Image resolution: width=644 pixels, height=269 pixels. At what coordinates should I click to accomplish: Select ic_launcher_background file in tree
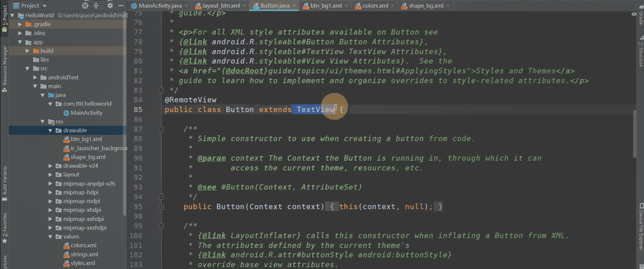(95, 148)
